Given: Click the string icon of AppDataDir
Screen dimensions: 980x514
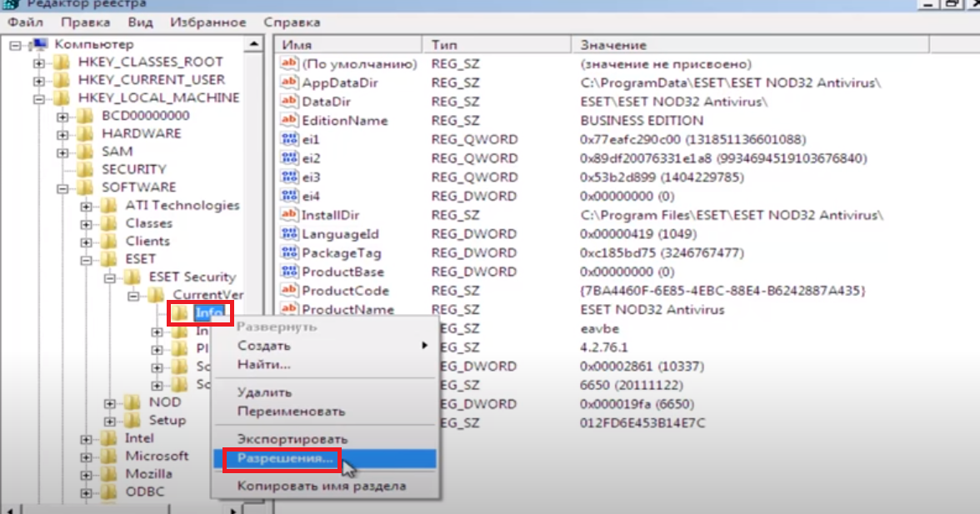Looking at the screenshot, I should pos(289,82).
